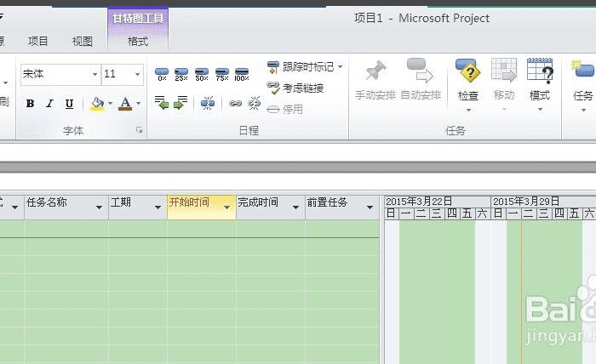Switch to the 格式 ribbon tab
596x364 pixels.
(137, 41)
